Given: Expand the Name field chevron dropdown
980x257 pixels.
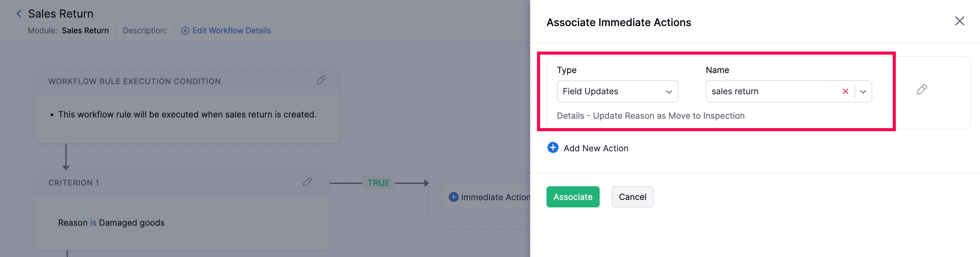Looking at the screenshot, I should [x=863, y=91].
